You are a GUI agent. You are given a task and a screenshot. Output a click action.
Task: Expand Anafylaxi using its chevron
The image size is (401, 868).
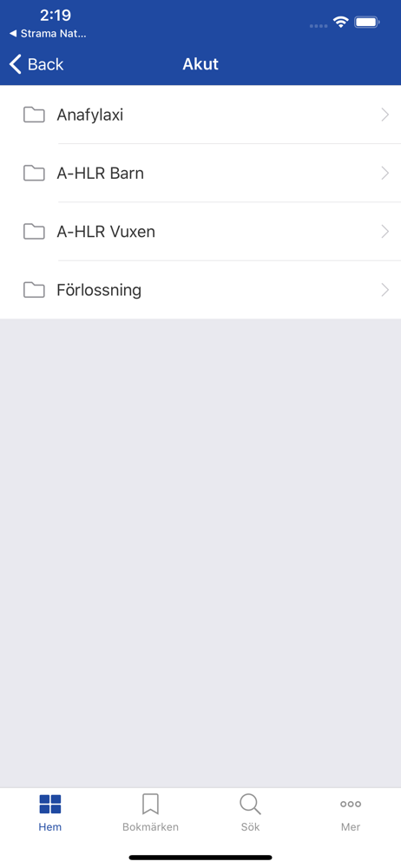coord(385,115)
